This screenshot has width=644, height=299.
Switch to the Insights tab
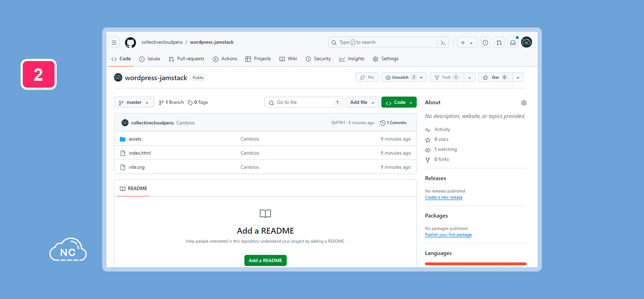[x=352, y=59]
